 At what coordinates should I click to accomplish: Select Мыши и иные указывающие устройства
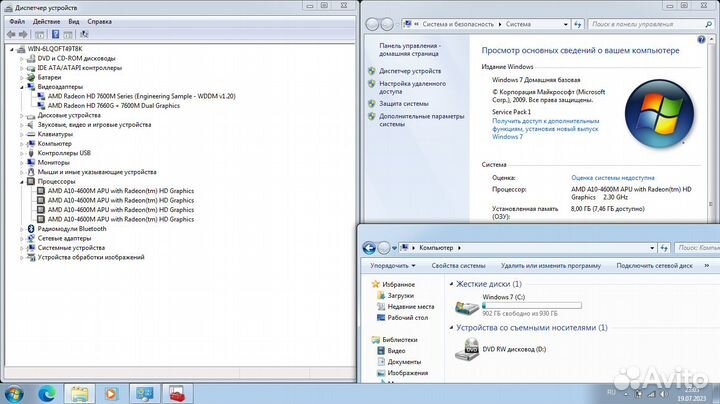97,172
